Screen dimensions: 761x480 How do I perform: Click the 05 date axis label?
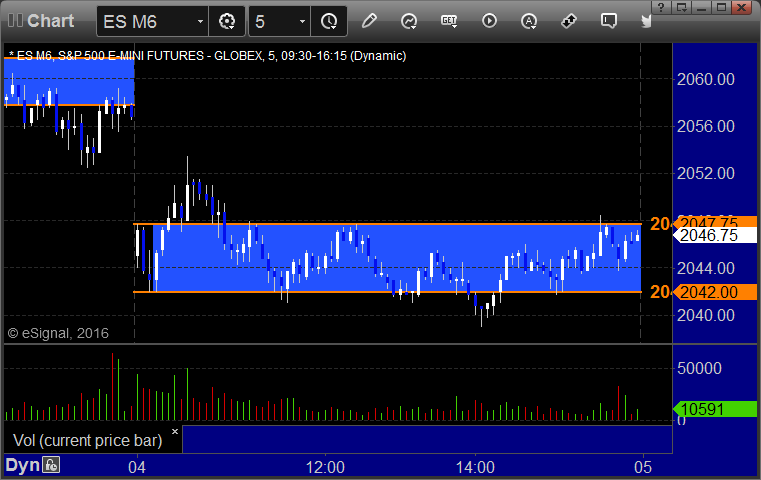(643, 467)
